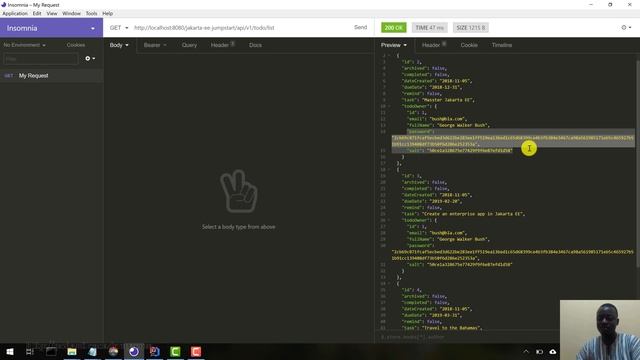Collapse the todoOwner object at line 26
Image resolution: width=640 pixels, height=360 pixels.
[389, 220]
